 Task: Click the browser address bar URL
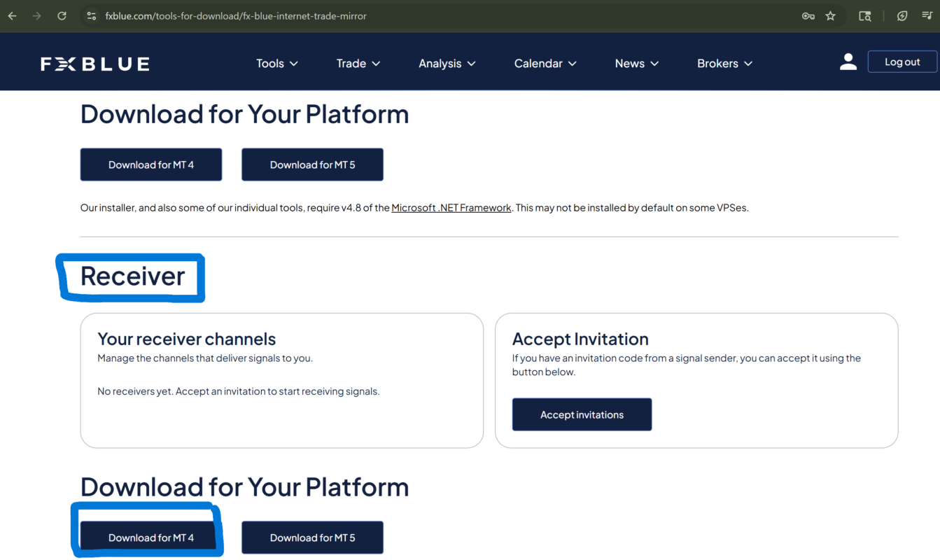(x=236, y=16)
